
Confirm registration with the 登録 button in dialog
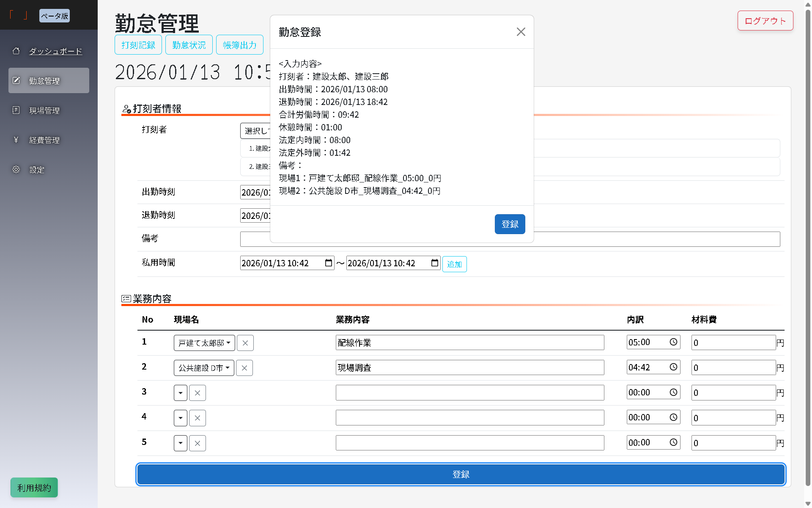click(510, 224)
